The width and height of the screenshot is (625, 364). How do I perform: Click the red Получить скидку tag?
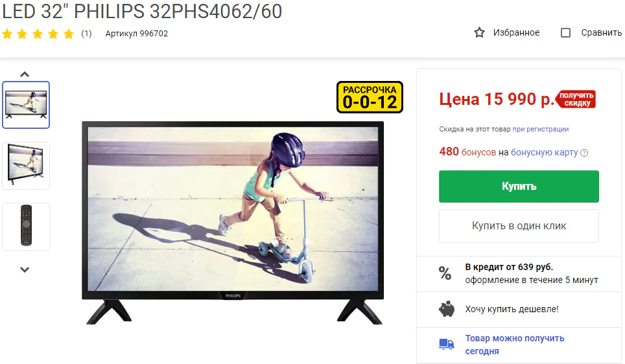click(x=576, y=99)
